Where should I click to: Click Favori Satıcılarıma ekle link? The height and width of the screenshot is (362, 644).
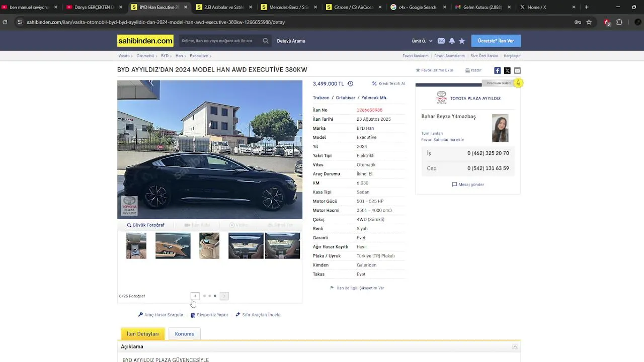tap(442, 140)
